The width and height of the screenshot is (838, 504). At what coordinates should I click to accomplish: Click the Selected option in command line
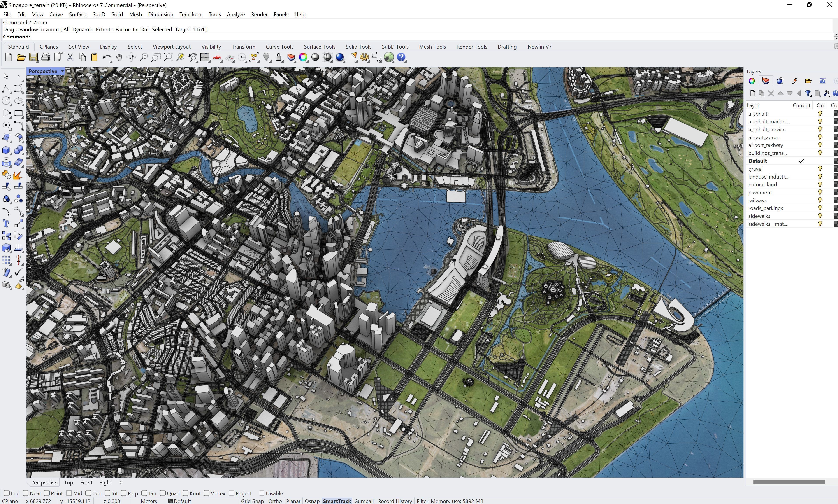coord(162,30)
